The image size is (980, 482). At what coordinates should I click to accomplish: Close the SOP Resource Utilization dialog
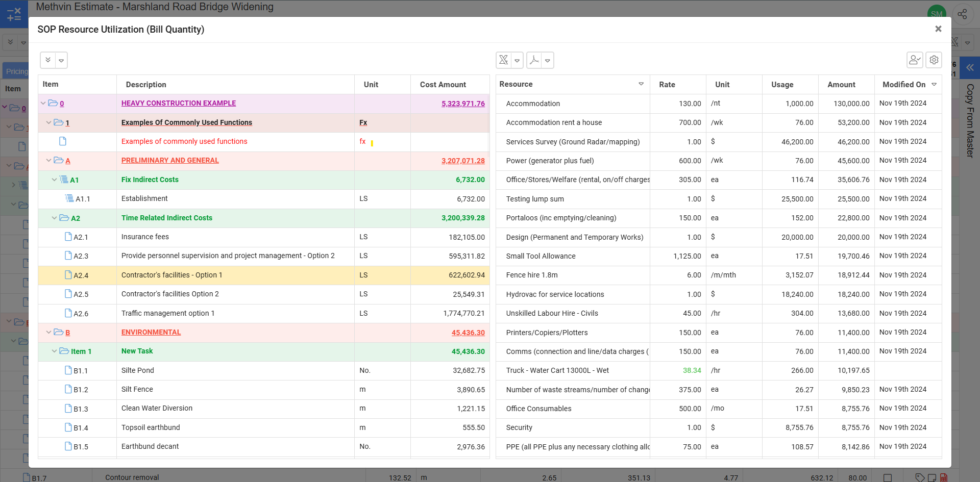(x=938, y=29)
